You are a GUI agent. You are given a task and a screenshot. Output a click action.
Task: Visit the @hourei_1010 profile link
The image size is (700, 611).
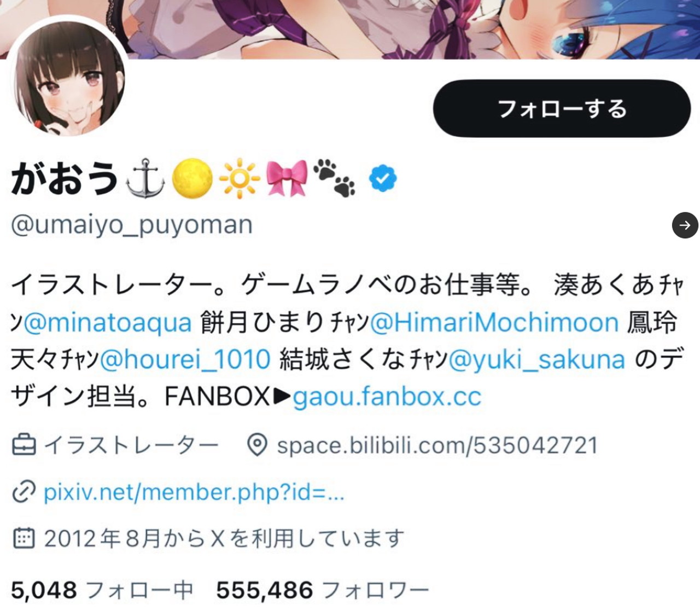(185, 359)
